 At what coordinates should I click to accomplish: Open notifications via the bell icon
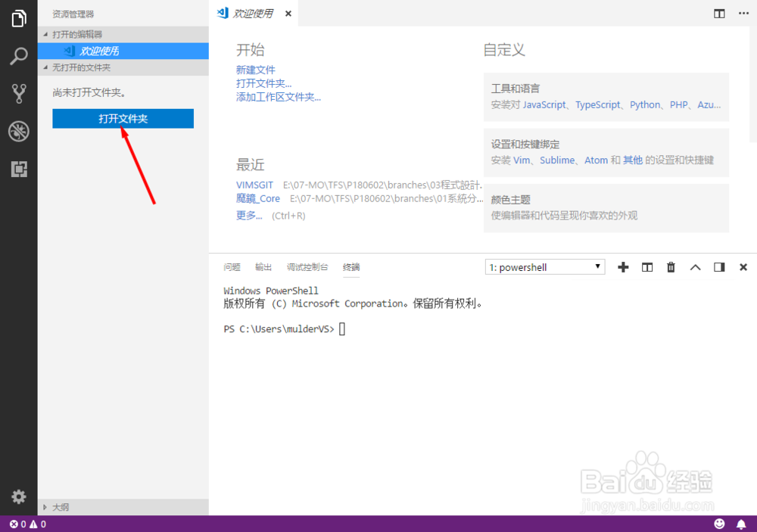pyautogui.click(x=741, y=523)
